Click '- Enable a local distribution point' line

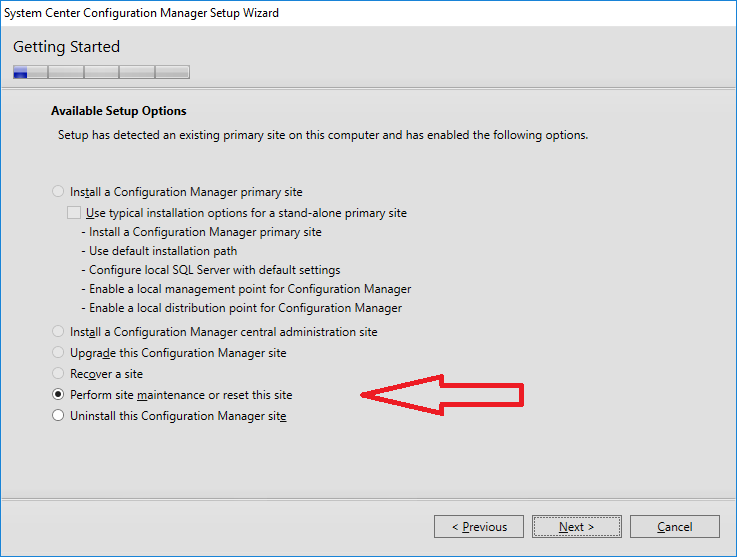tap(241, 308)
